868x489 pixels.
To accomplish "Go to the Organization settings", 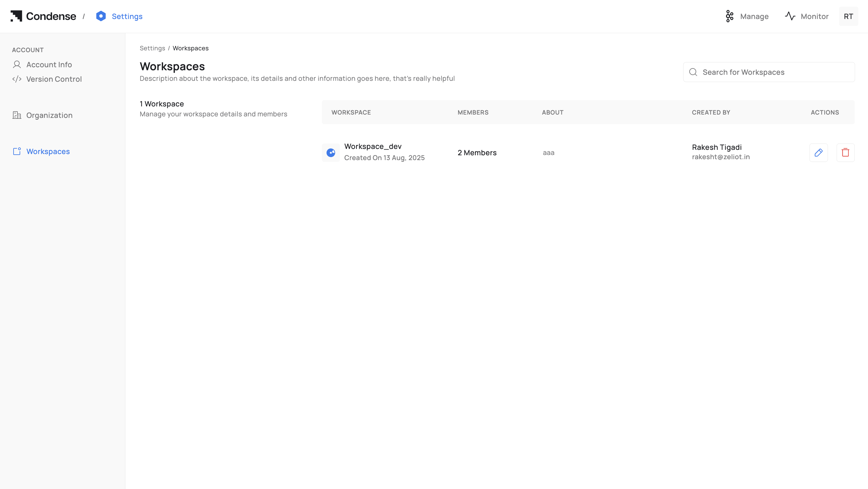I will [49, 115].
